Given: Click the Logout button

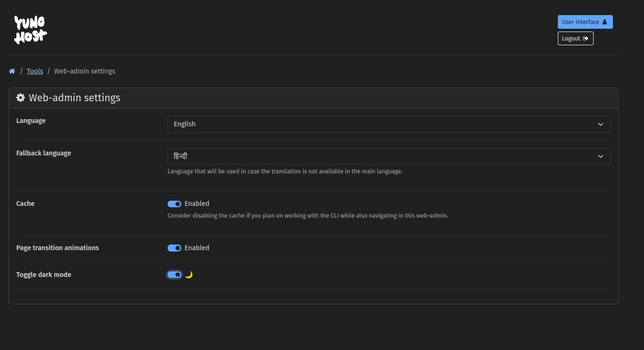Looking at the screenshot, I should click(575, 39).
